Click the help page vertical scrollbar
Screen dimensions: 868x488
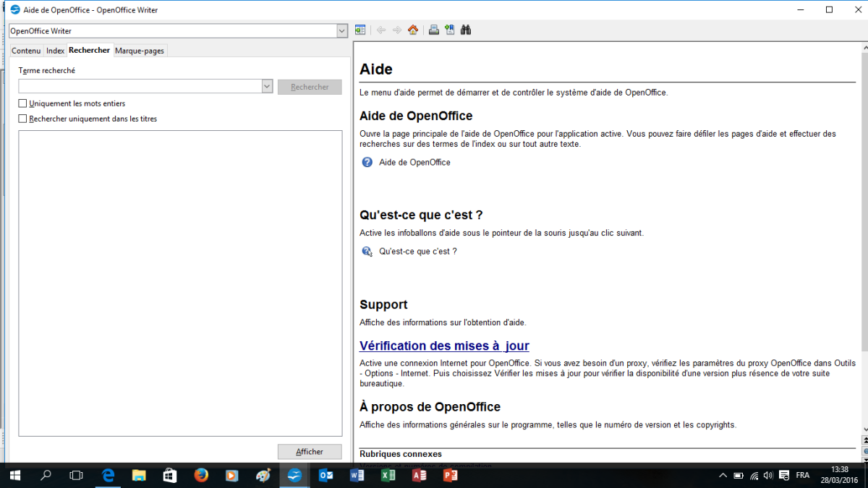(864, 239)
